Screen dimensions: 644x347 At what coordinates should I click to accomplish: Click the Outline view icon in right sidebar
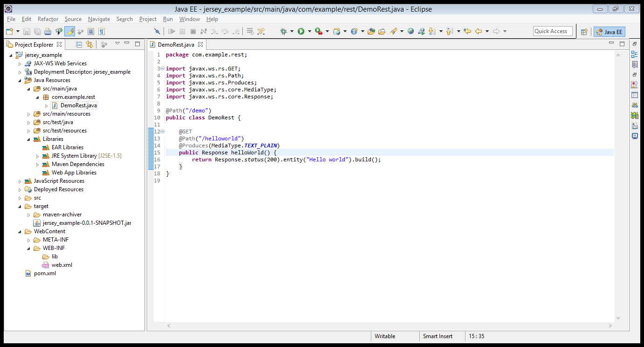pos(635,54)
